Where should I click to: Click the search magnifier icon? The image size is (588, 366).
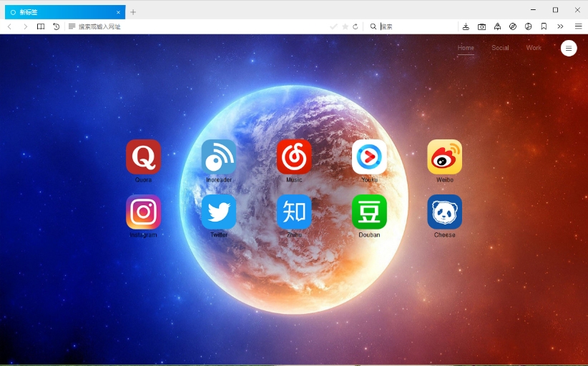(373, 26)
